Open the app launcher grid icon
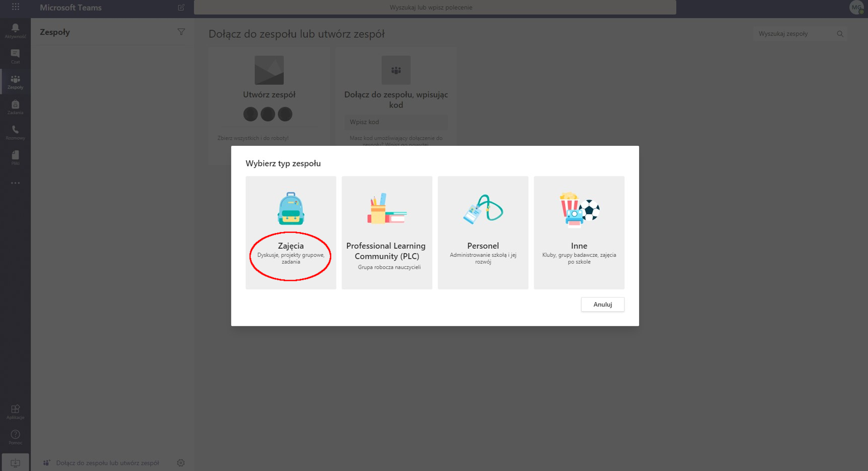Viewport: 868px width, 471px height. tap(16, 7)
